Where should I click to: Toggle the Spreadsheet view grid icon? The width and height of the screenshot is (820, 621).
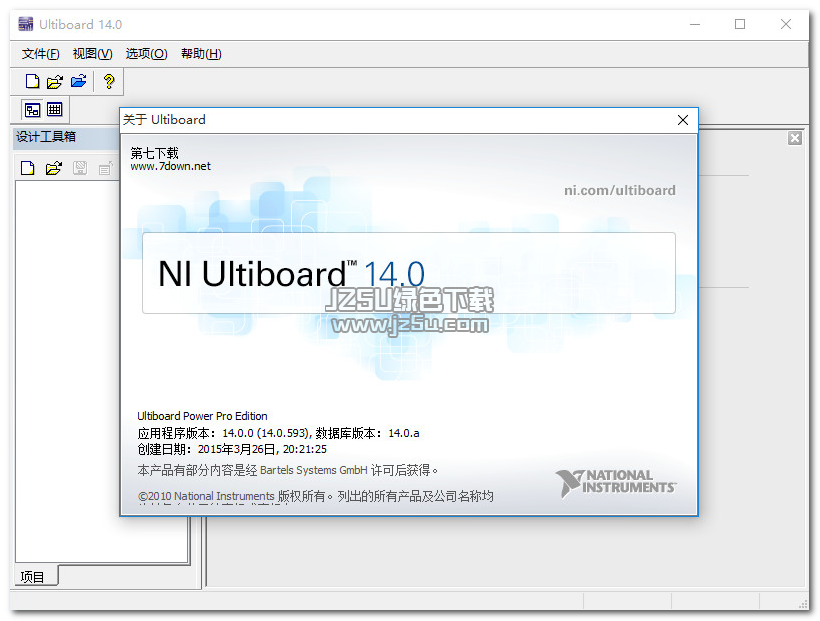[x=54, y=109]
